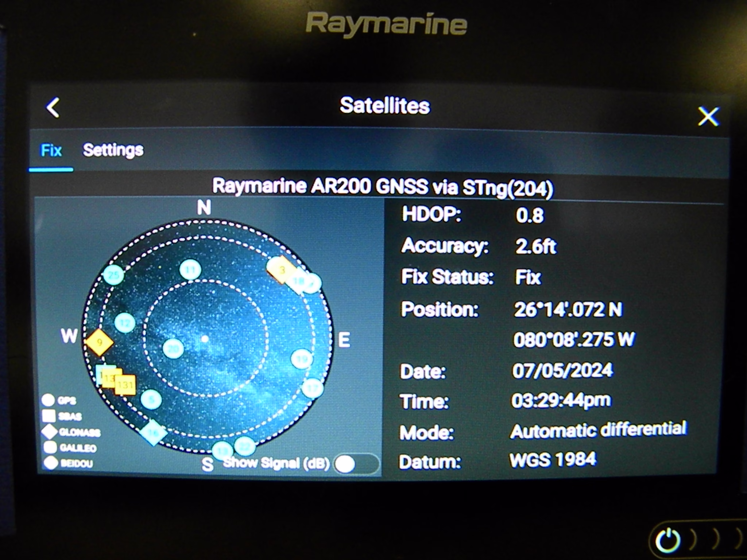The width and height of the screenshot is (747, 560).
Task: Select orange GLONASS diamond 9 near west
Action: pyautogui.click(x=99, y=342)
